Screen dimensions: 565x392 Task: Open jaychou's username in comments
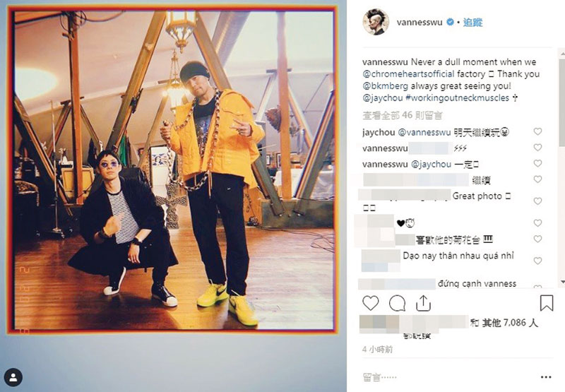point(379,133)
